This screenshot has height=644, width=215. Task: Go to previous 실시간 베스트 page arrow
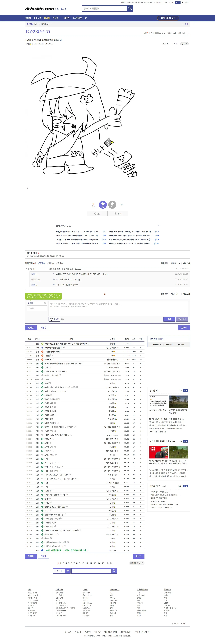pos(184,390)
